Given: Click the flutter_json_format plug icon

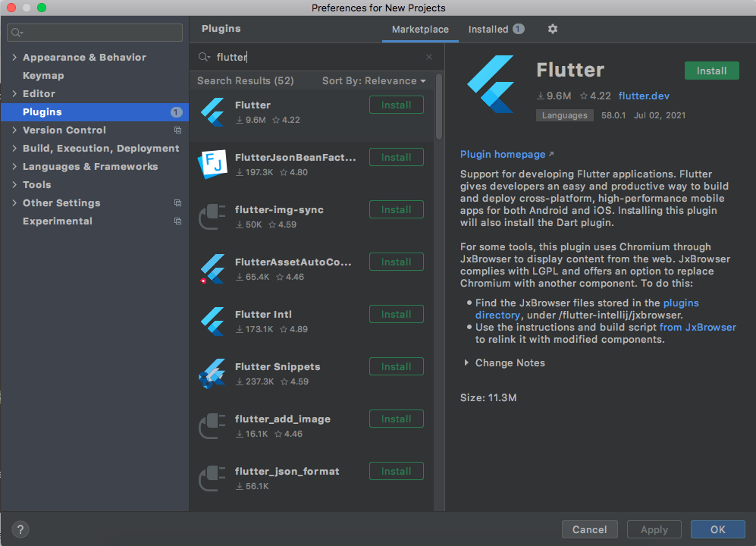Looking at the screenshot, I should click(212, 478).
